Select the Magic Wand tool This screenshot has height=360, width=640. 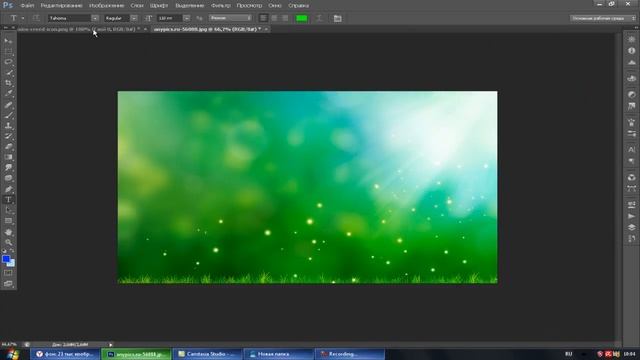coord(9,73)
